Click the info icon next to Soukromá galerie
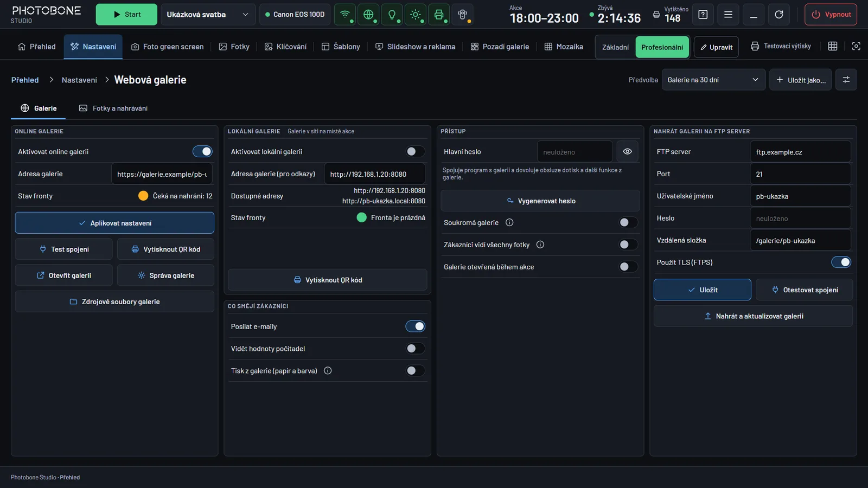 tap(509, 222)
